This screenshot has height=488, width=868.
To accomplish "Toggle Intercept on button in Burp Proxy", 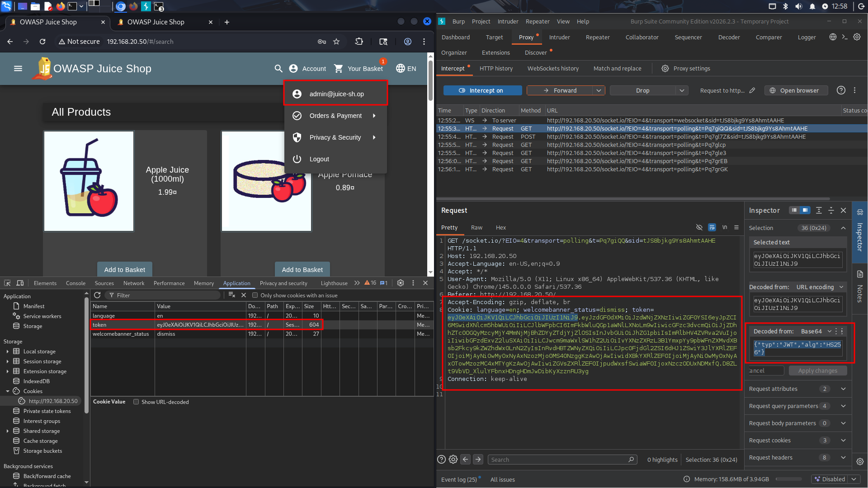I will (482, 90).
